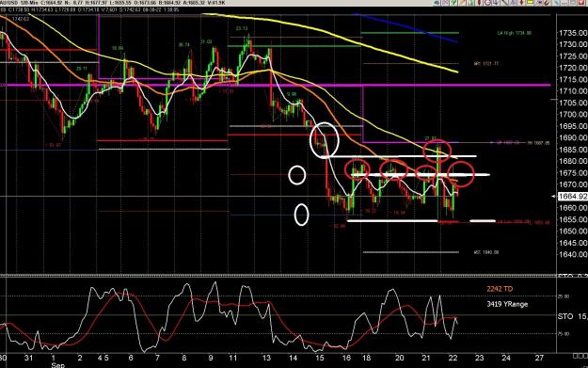
Task: Click the green checkmark toolbar icon
Action: pyautogui.click(x=453, y=2)
